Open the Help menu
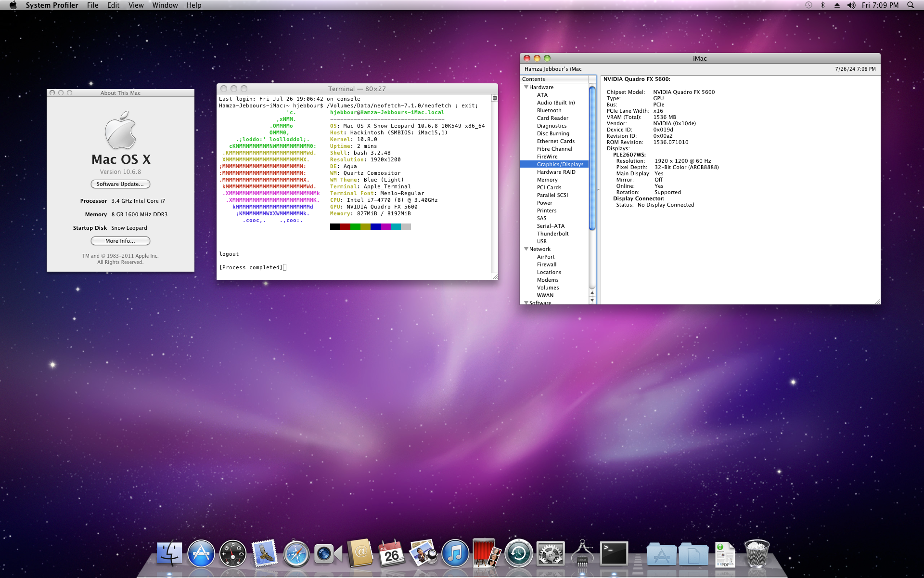The width and height of the screenshot is (924, 578). 194,5
